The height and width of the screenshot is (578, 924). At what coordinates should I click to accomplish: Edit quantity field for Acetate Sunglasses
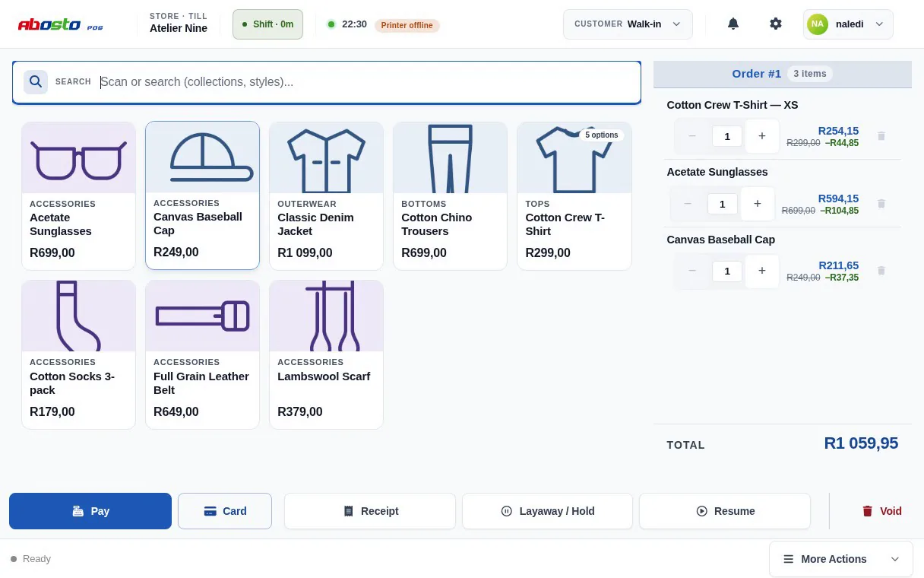(723, 204)
